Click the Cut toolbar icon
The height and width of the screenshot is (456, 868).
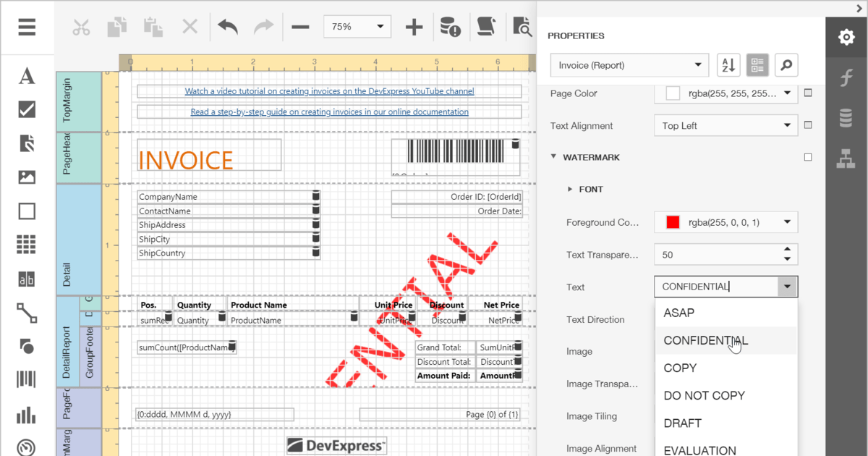(81, 27)
